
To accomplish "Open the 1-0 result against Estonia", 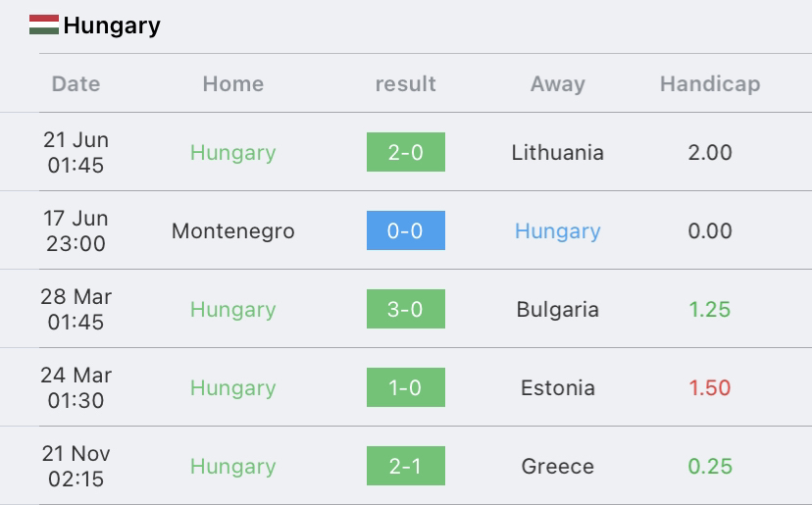I will point(406,387).
